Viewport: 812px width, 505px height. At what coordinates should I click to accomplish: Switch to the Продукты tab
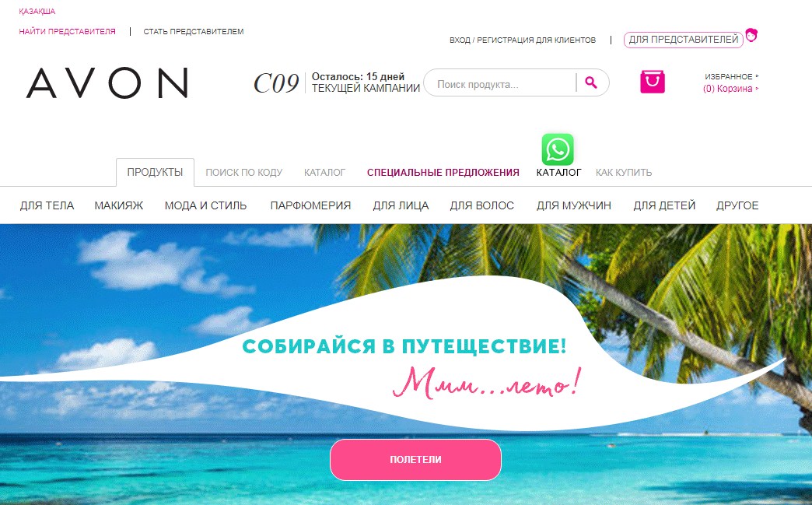coord(155,173)
